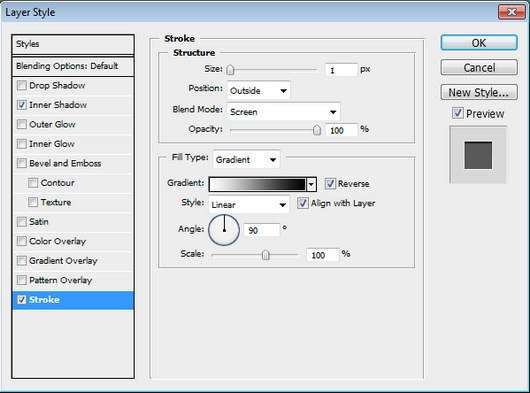
Task: Click the Angle dial control
Action: point(224,230)
